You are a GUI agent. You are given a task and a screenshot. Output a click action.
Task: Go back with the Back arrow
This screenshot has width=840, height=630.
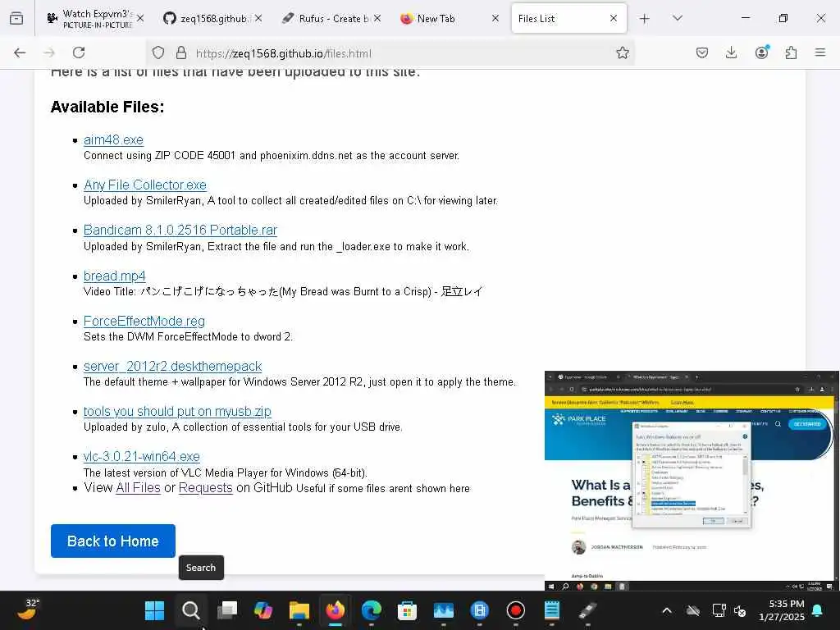click(20, 52)
